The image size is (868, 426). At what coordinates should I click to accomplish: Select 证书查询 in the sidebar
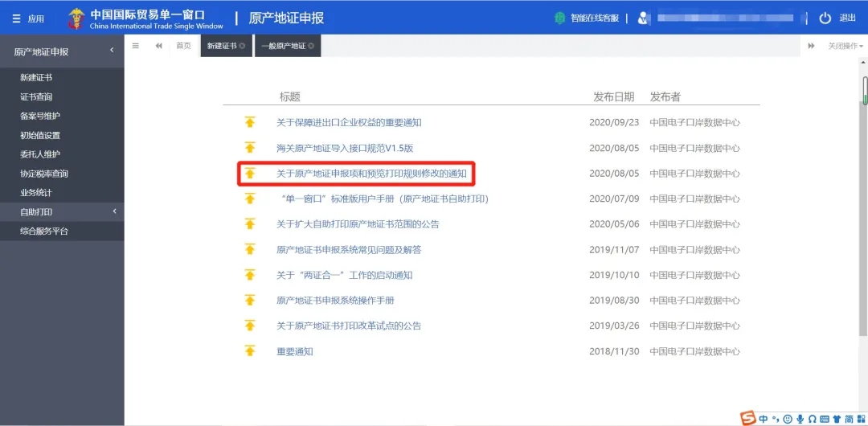[x=36, y=96]
